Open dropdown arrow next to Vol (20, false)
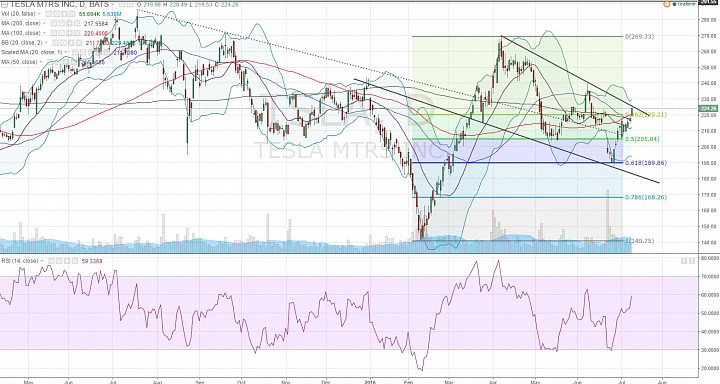 click(39, 14)
